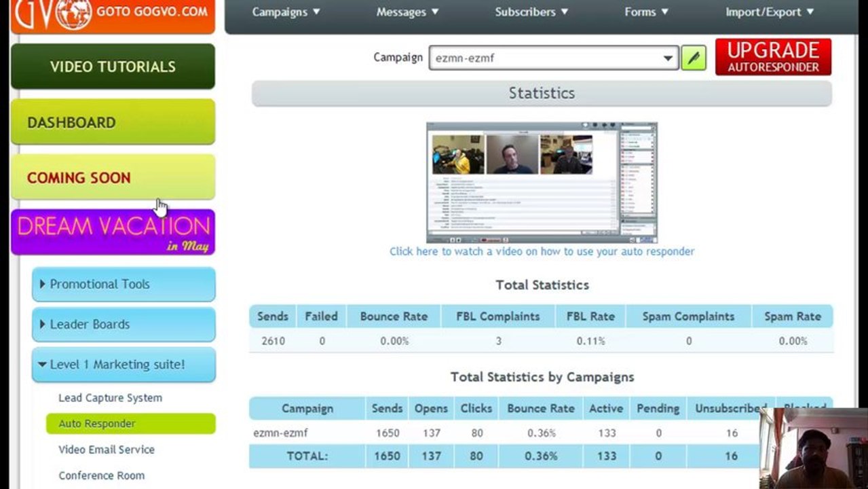
Task: Click the Campaign column header
Action: pos(307,409)
